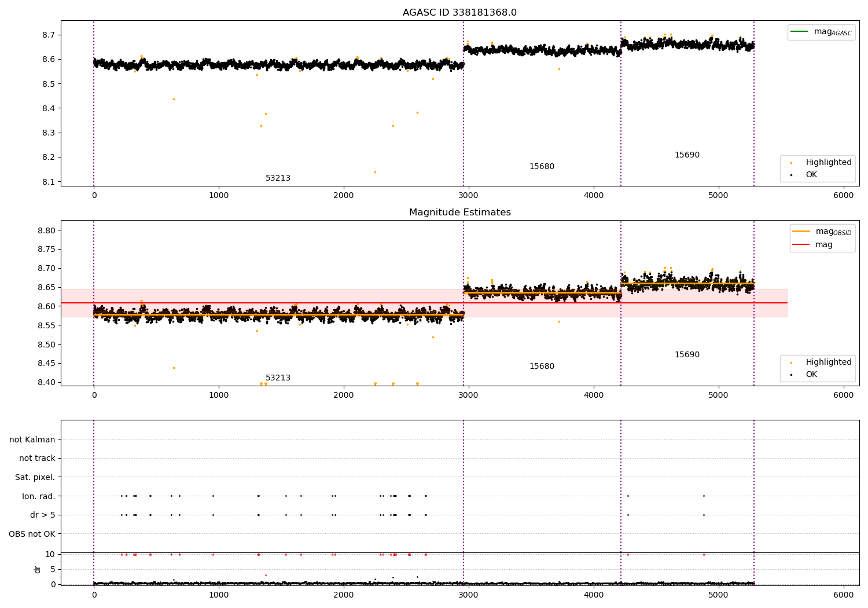Select the mag AGASC legend entry

pyautogui.click(x=821, y=32)
